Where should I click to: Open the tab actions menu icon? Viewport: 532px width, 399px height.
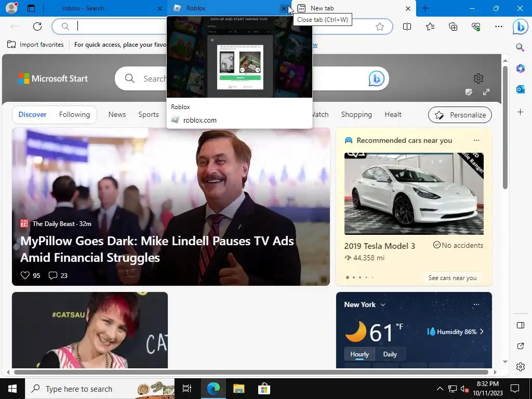[x=31, y=8]
